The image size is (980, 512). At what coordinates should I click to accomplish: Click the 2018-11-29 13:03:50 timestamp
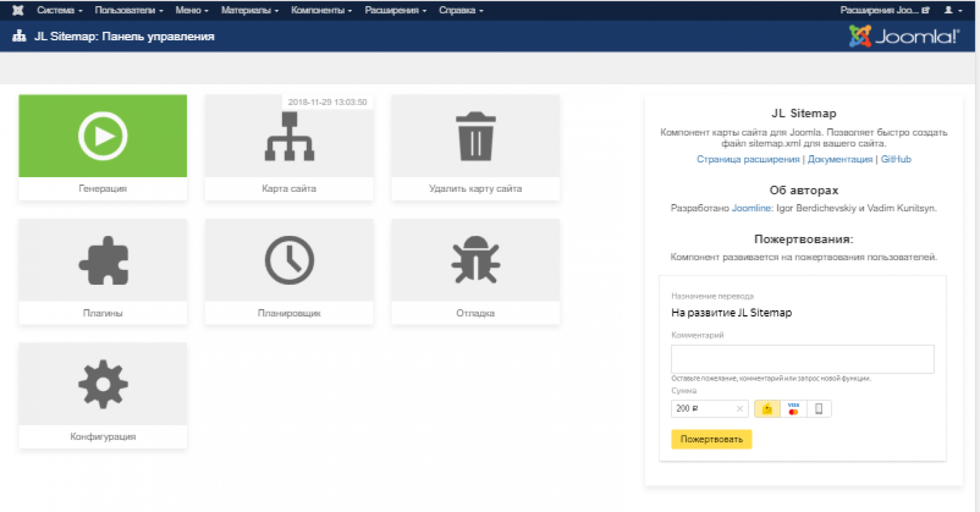point(327,102)
